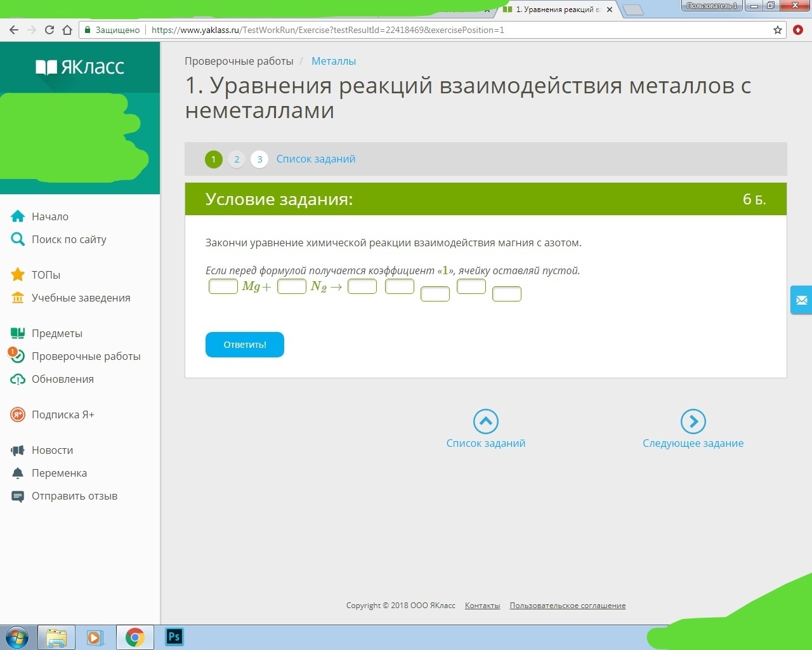This screenshot has height=650, width=812.
Task: Open Предметы in the sidebar
Action: [57, 333]
